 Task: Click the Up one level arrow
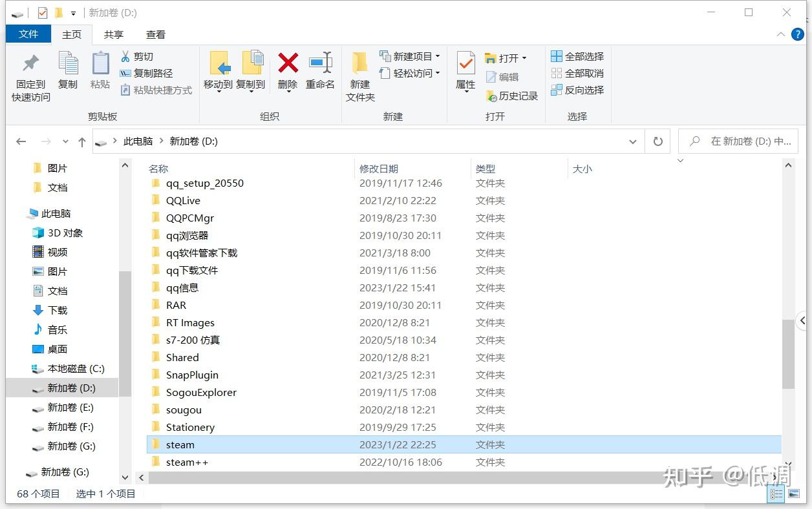pos(81,141)
